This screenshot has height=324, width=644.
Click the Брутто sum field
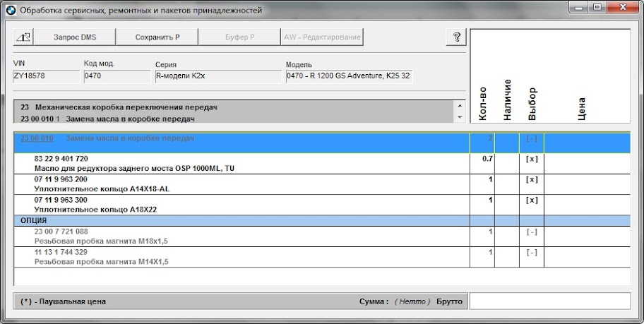tap(549, 301)
